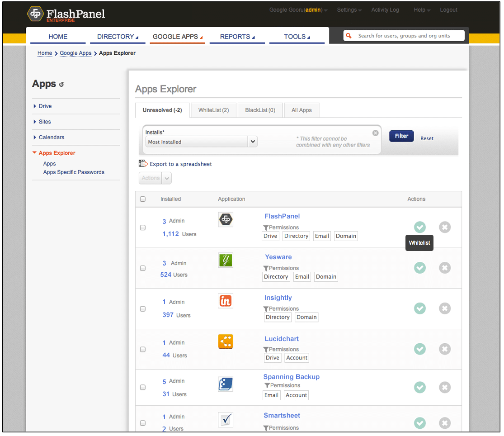Image resolution: width=504 pixels, height=436 pixels.
Task: Blacklist the FlashPanel app with X
Action: coord(445,227)
